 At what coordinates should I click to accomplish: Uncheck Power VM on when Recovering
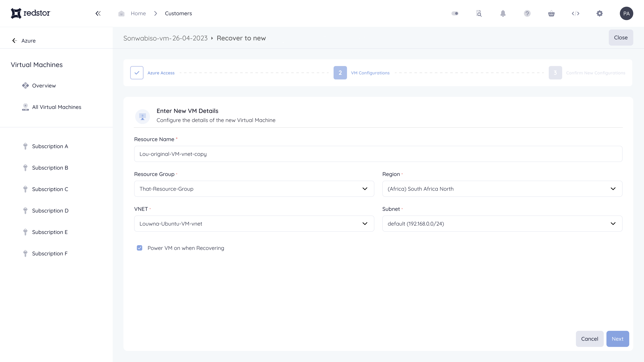(140, 248)
